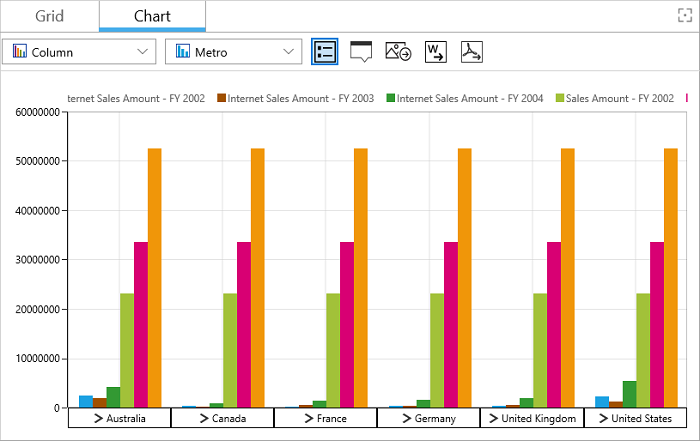Click the fullscreen icon at top right
This screenshot has width=700, height=441.
click(685, 15)
